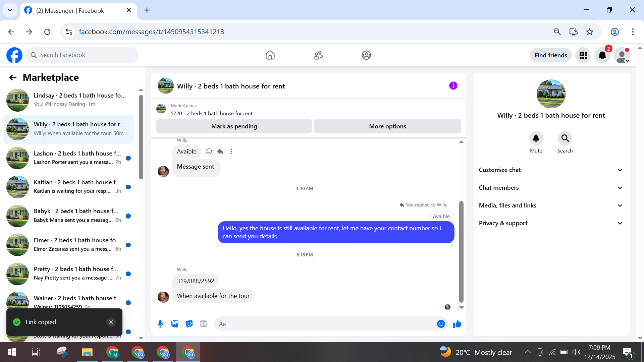Viewport: 644px width, 362px height.
Task: React to the 'Avaible' message
Action: (x=209, y=152)
